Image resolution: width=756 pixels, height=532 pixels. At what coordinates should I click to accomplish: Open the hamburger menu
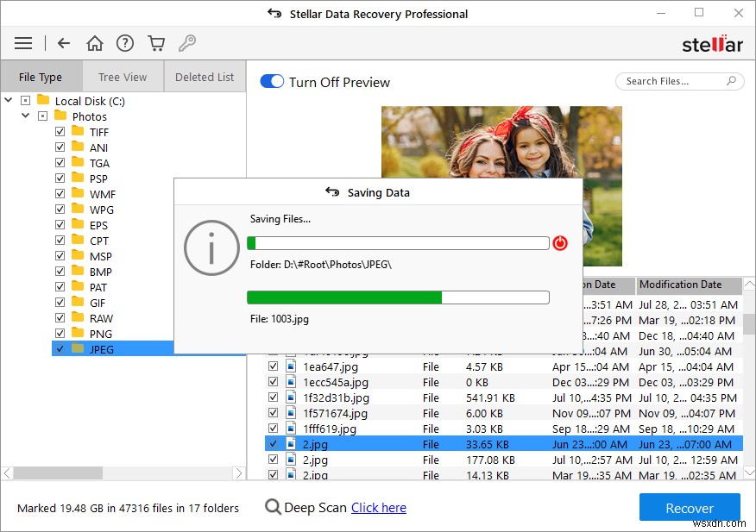click(22, 42)
